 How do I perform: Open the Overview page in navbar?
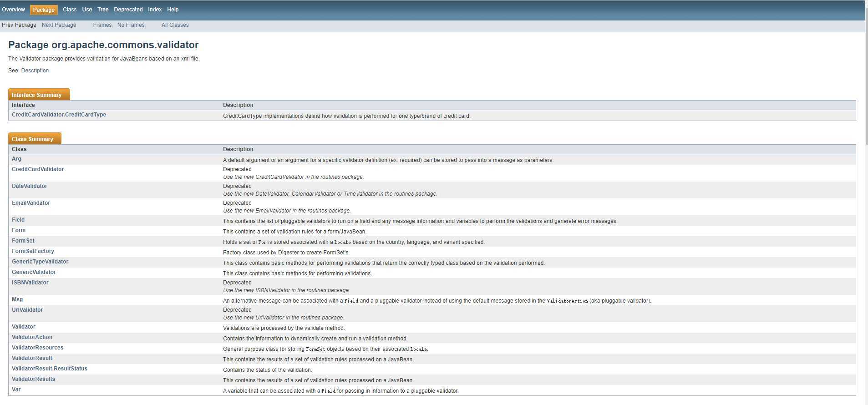13,10
